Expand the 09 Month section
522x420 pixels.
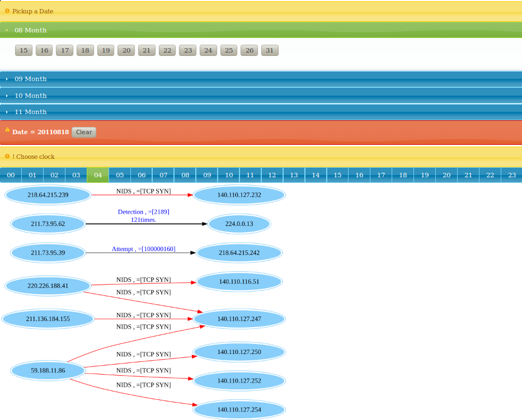point(261,79)
